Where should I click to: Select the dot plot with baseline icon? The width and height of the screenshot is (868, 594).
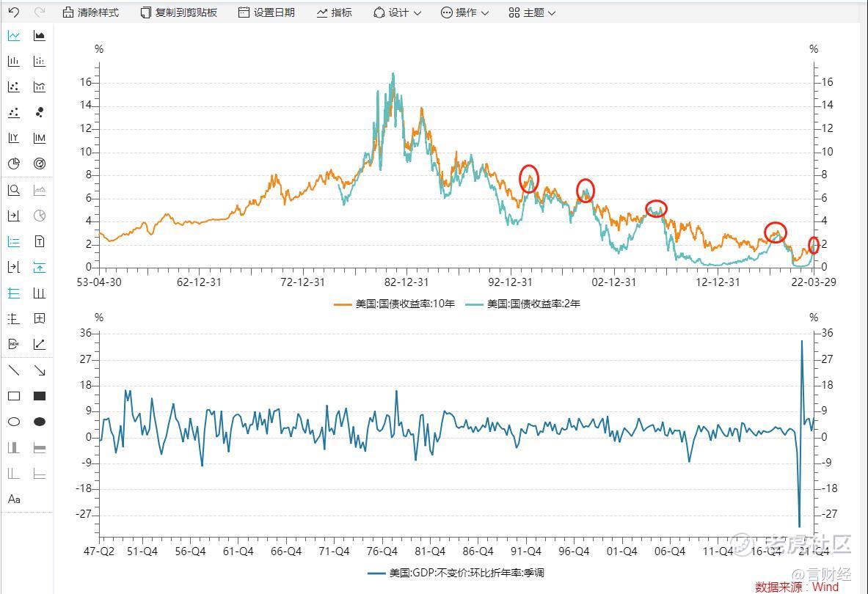coord(14,112)
